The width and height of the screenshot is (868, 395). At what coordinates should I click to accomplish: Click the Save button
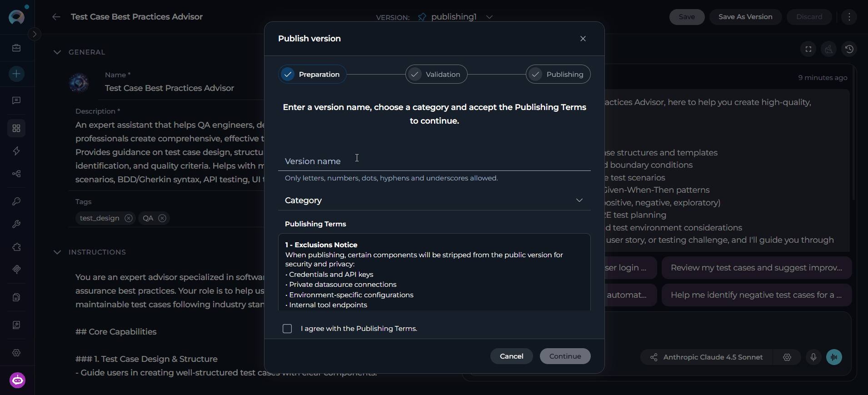click(687, 17)
